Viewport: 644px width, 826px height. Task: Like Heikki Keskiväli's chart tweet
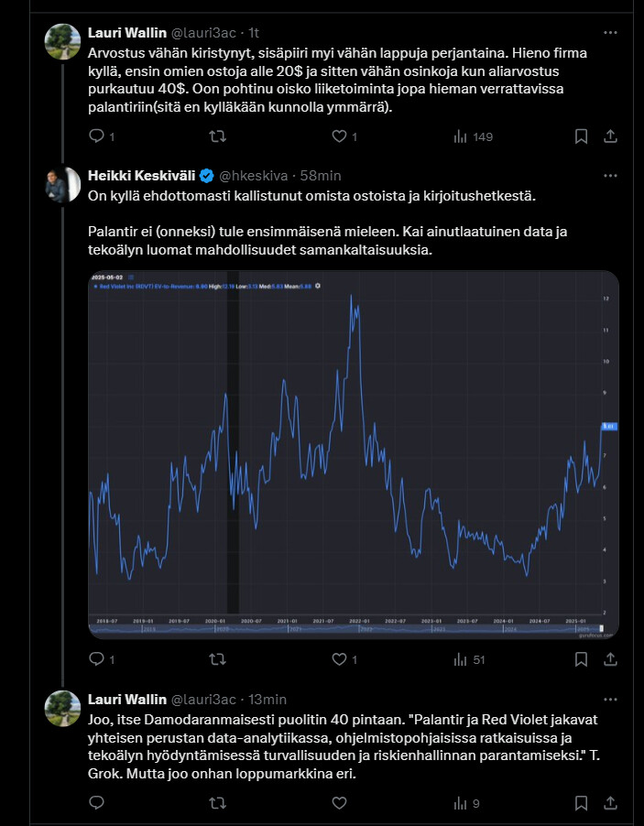click(339, 658)
